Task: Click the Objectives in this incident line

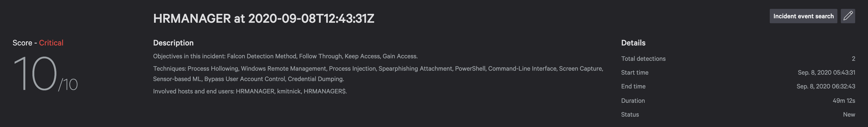Action: 285,56
